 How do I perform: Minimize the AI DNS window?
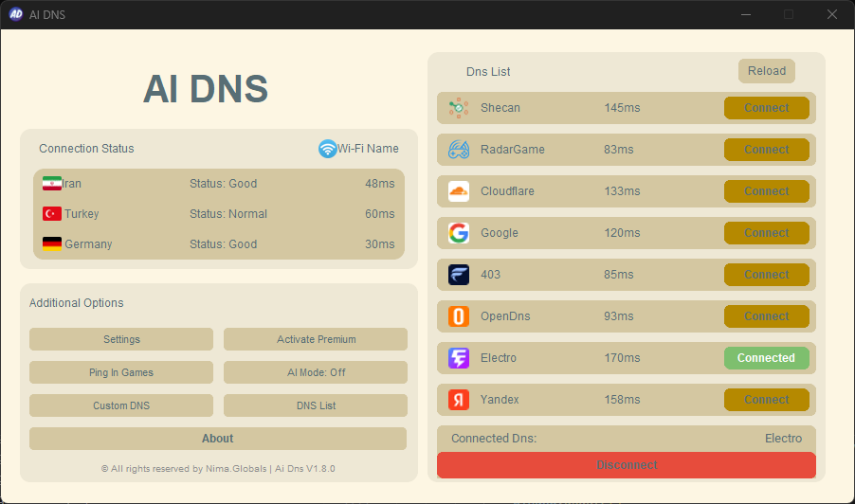coord(746,14)
